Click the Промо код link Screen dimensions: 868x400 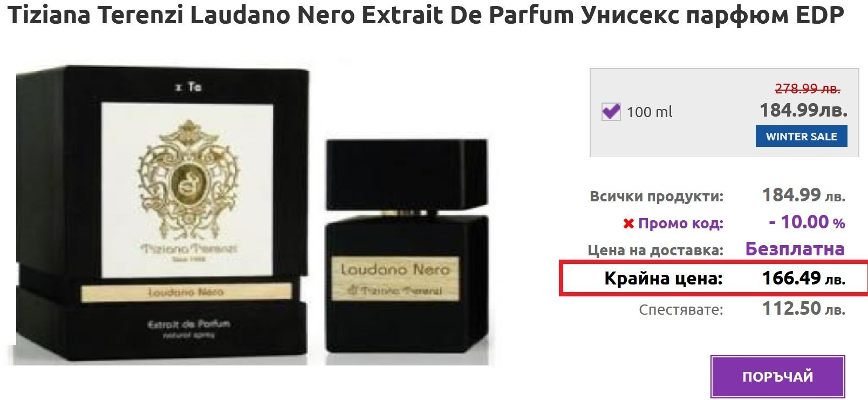(681, 223)
